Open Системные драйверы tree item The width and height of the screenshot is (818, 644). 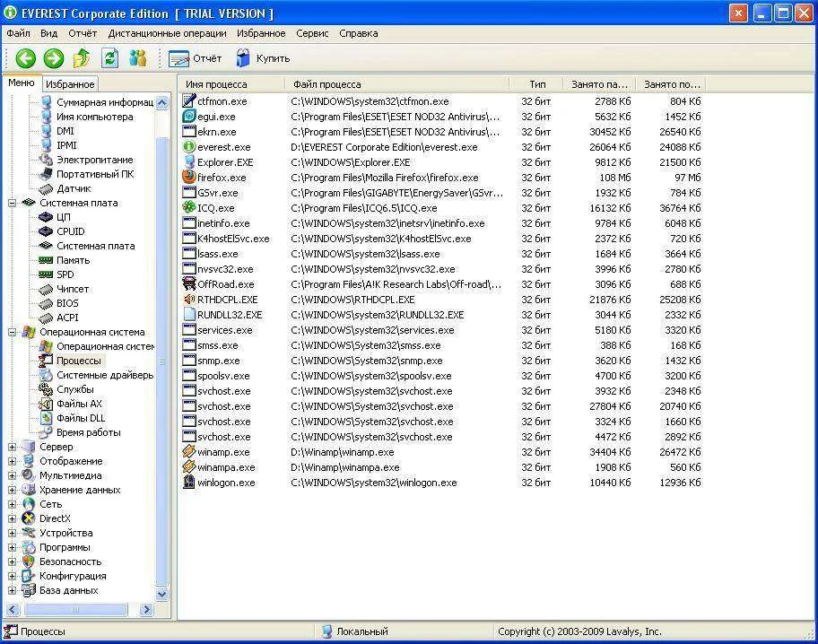click(105, 375)
